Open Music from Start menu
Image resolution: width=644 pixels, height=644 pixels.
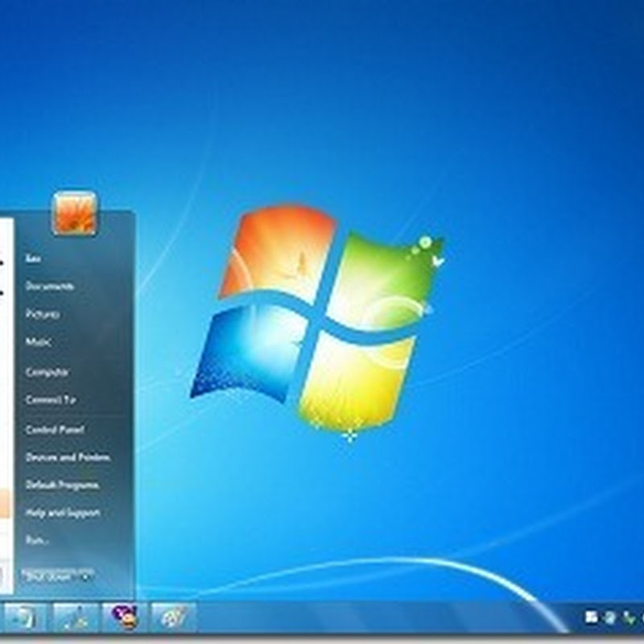point(38,341)
